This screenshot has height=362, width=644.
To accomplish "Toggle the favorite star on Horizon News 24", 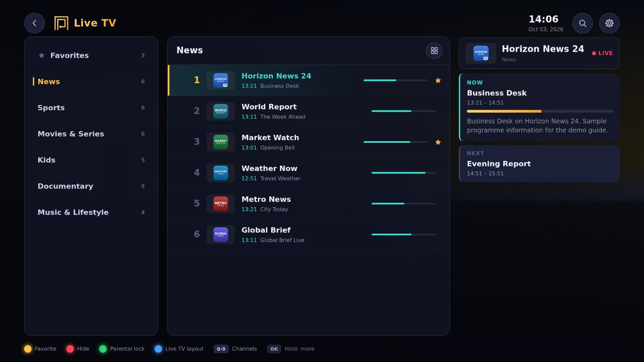I will pos(438,80).
